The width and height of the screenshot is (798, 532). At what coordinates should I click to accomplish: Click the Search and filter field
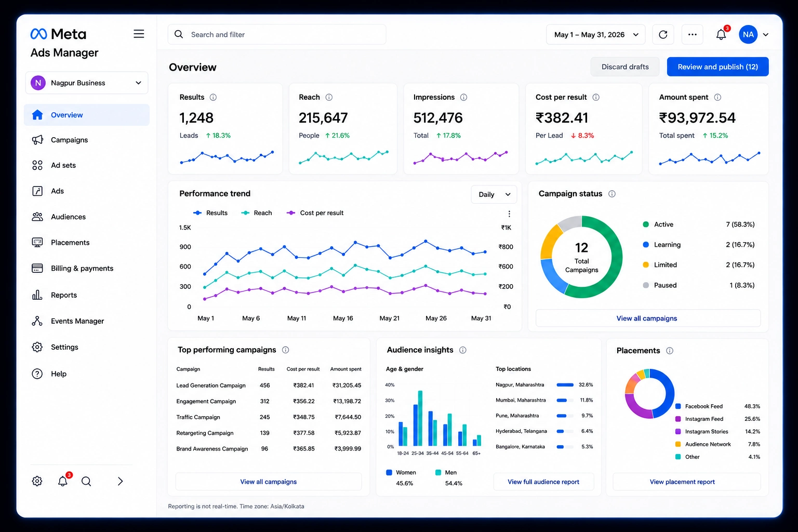[x=277, y=34]
